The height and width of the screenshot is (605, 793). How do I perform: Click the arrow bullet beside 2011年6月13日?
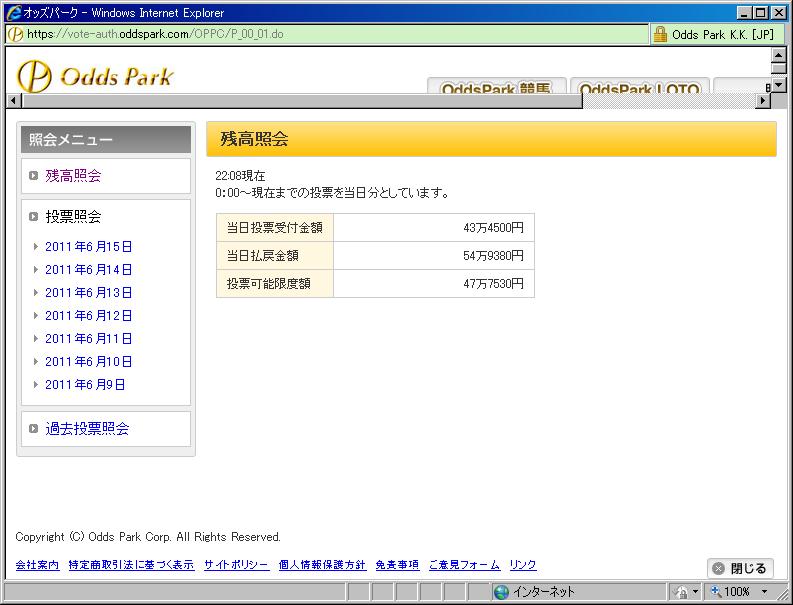pyautogui.click(x=35, y=292)
